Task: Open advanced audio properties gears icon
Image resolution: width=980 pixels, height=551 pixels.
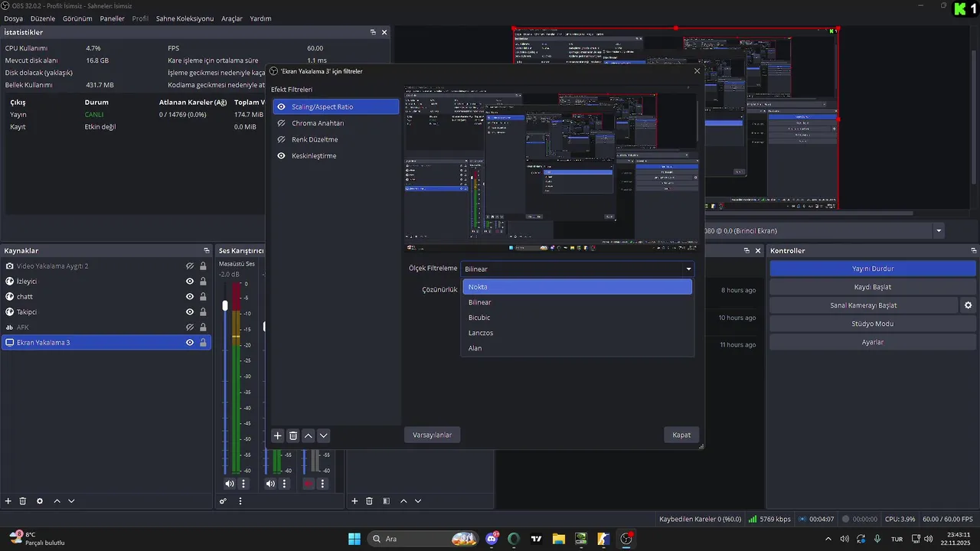Action: pos(223,501)
